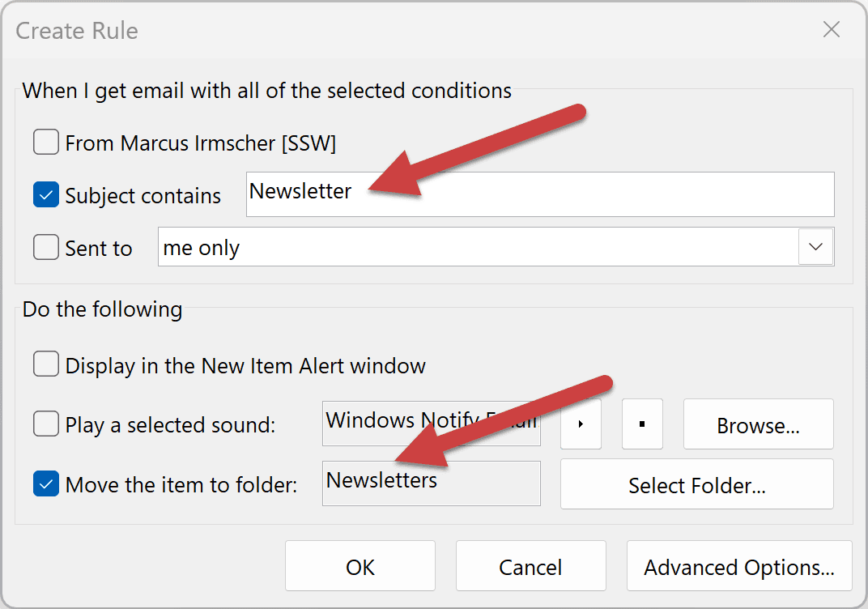Click the 'me only' combo box
The image size is (868, 609).
478,247
